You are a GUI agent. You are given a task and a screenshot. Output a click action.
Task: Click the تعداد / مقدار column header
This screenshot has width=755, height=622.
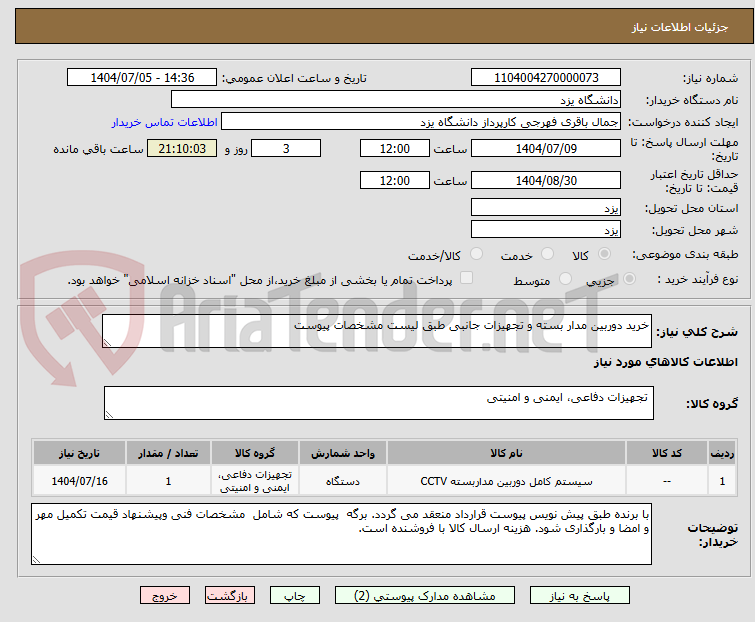point(168,453)
